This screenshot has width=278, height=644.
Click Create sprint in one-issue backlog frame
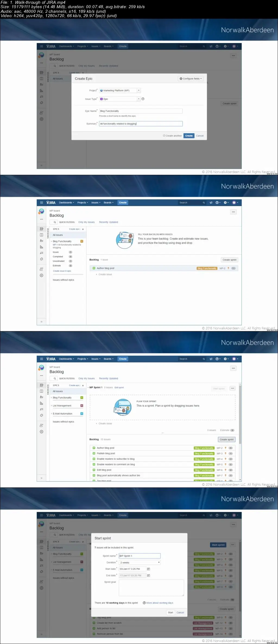(229, 260)
